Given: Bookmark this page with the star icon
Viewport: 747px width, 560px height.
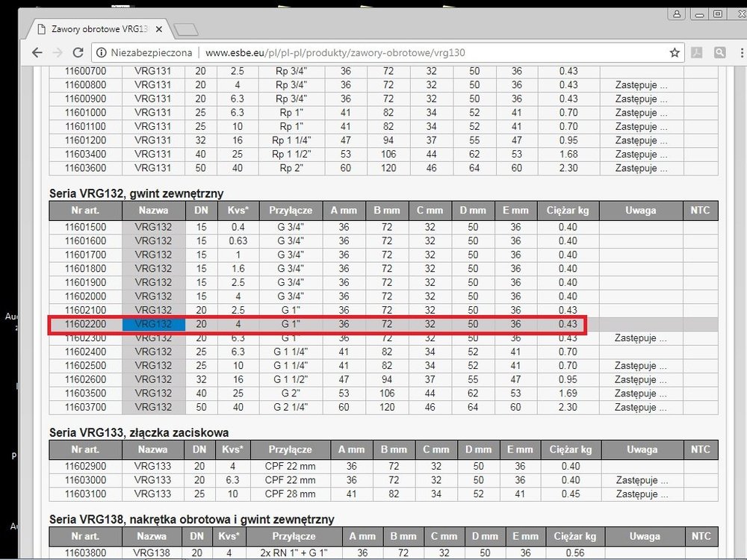Looking at the screenshot, I should pos(675,52).
